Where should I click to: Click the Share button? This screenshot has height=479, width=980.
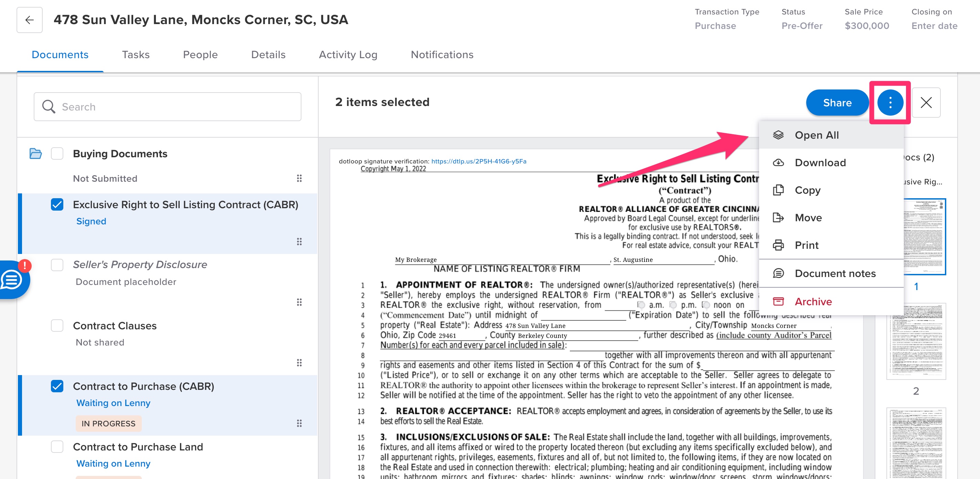coord(837,102)
